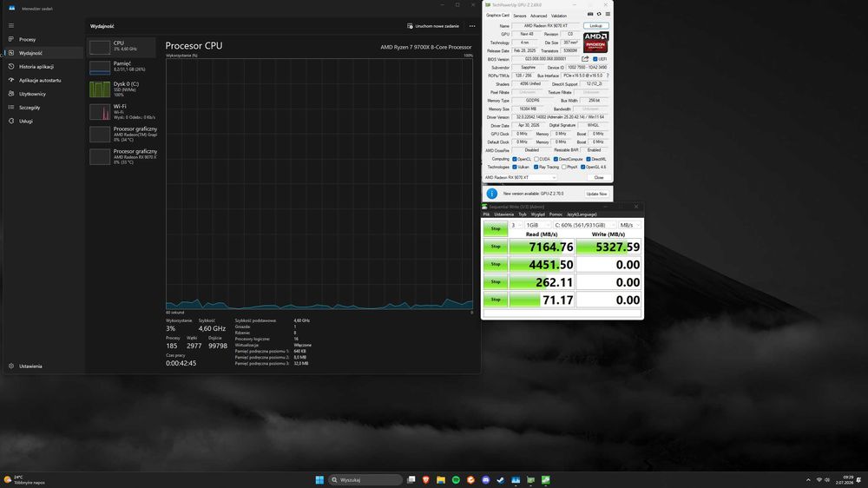
Task: Open Wygląd menu in CrystalDiskMark
Action: coord(537,214)
